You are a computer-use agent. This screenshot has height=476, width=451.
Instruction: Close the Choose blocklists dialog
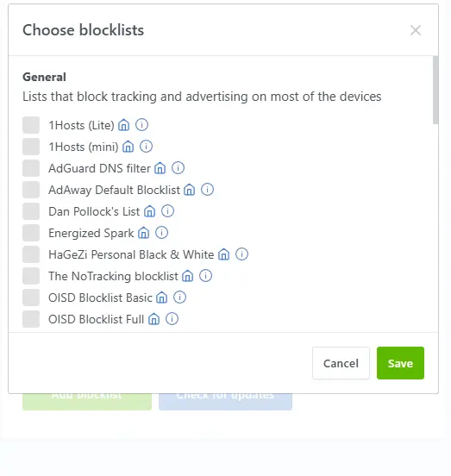tap(416, 30)
